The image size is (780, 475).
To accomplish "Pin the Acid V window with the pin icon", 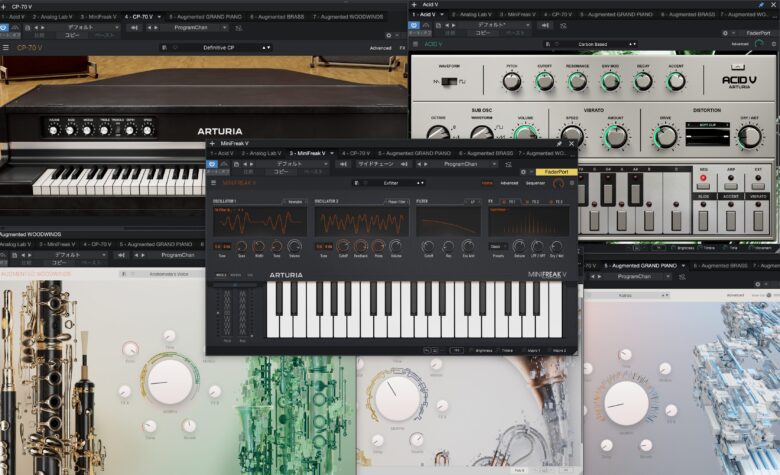I will coord(762,4).
